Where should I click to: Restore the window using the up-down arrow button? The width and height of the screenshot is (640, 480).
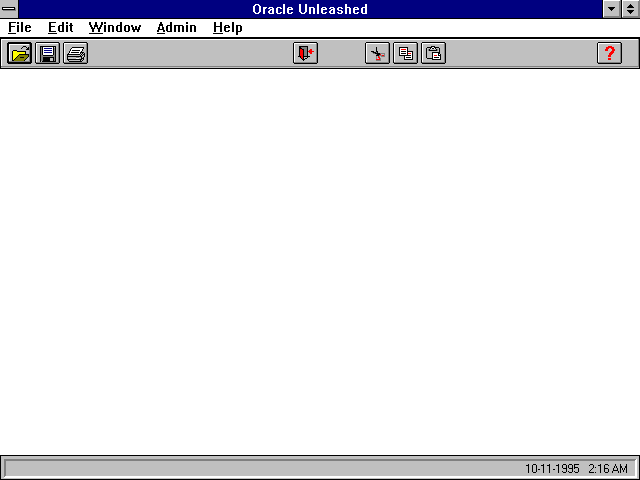tap(631, 9)
